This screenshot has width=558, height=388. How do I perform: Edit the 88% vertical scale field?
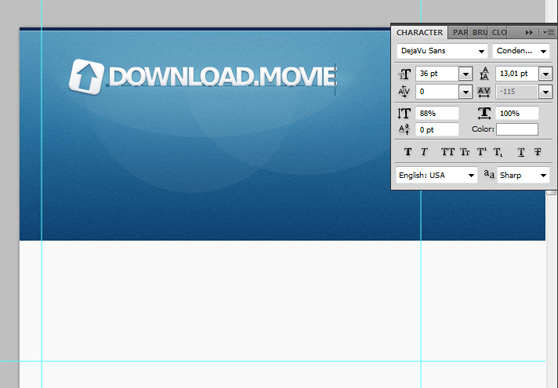pyautogui.click(x=437, y=114)
